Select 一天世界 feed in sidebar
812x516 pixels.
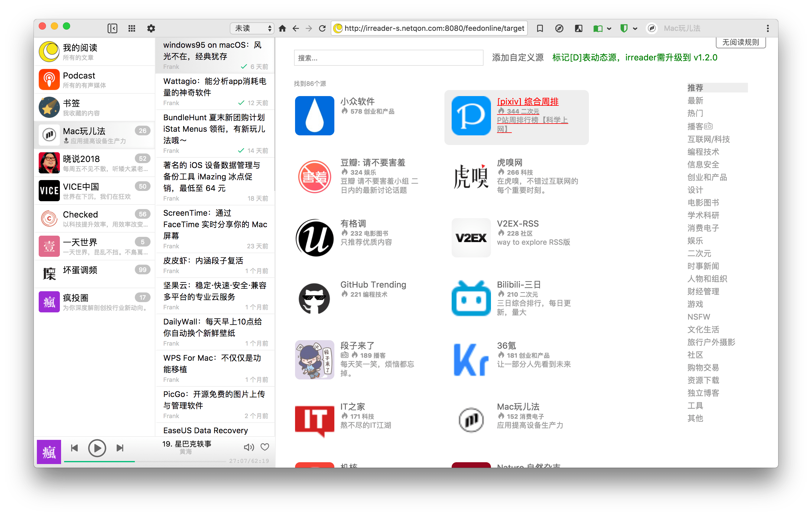[x=94, y=247]
